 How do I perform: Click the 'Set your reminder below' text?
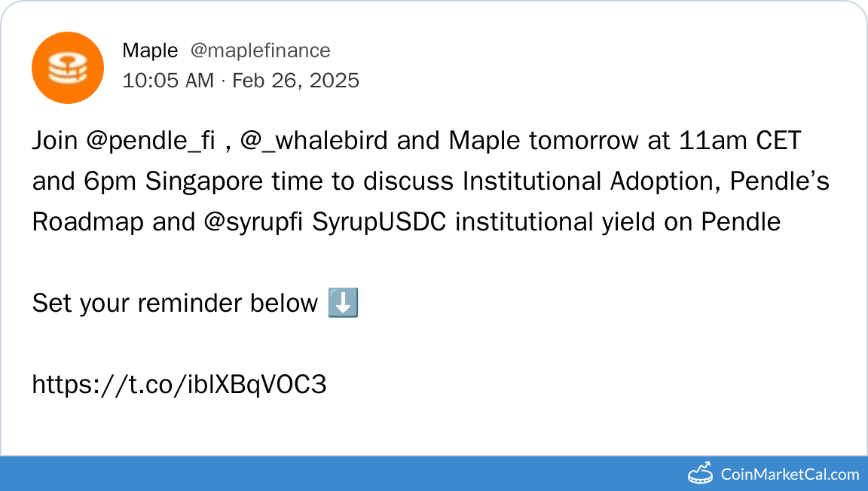(175, 303)
